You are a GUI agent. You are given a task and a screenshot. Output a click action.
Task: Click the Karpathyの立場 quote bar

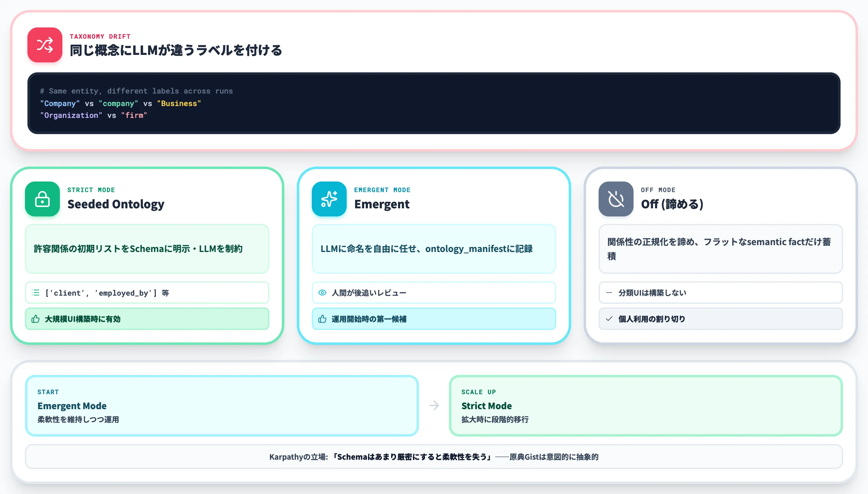coord(434,457)
